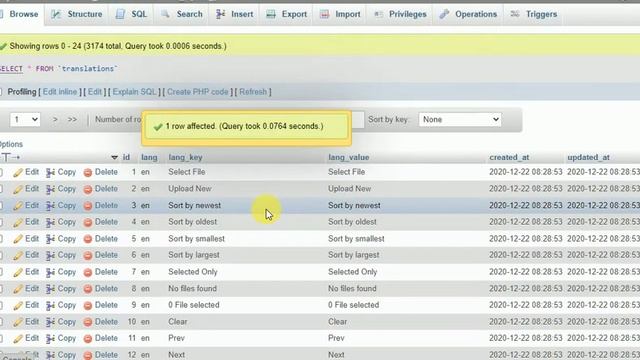Sort by the updated_at column header
Image resolution: width=640 pixels, height=360 pixels.
tap(588, 158)
